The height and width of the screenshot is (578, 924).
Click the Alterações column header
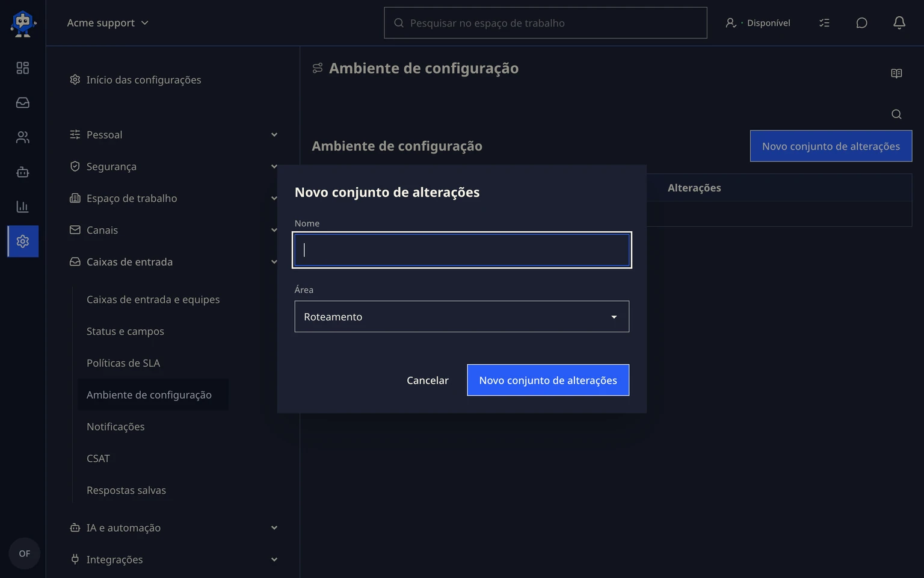pos(694,188)
